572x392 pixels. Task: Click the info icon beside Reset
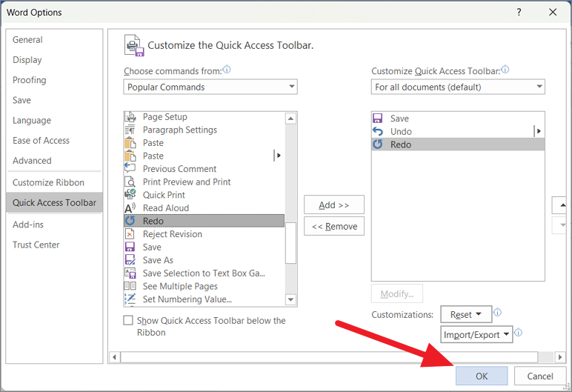point(498,313)
